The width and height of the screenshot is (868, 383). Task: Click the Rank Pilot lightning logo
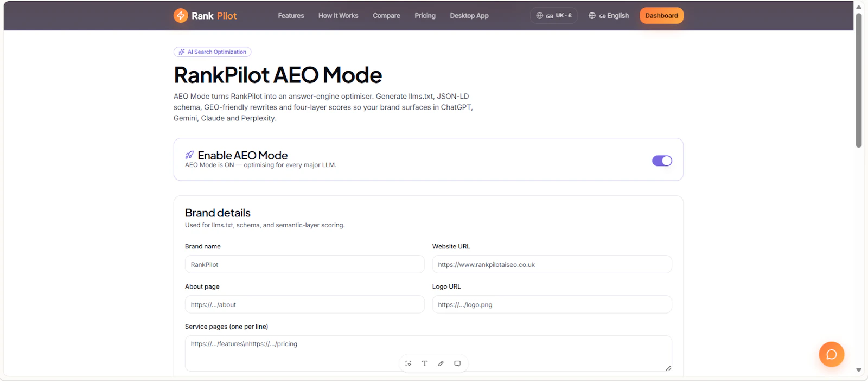coord(181,16)
